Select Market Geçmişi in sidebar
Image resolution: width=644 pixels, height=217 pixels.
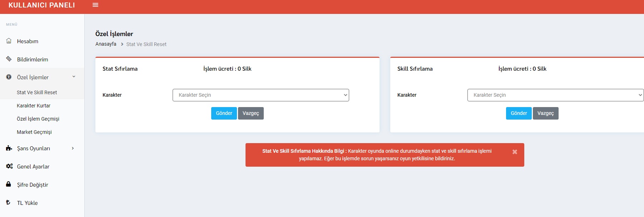[x=34, y=132]
